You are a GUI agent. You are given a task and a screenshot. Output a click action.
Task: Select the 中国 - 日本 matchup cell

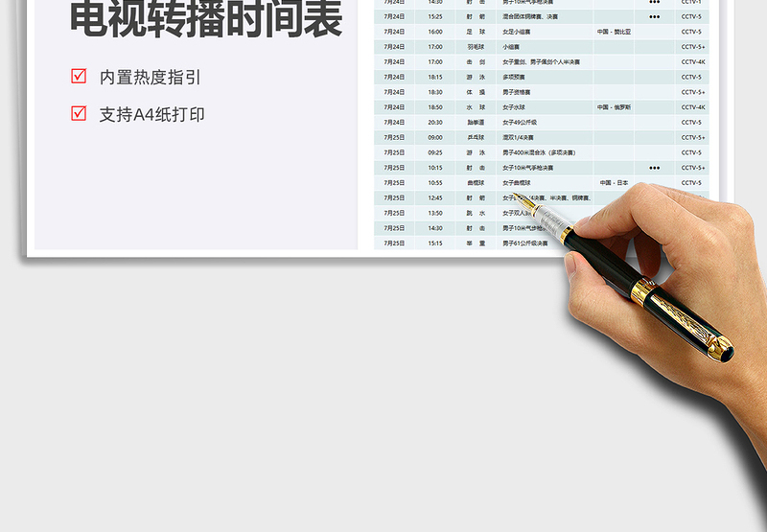[614, 183]
